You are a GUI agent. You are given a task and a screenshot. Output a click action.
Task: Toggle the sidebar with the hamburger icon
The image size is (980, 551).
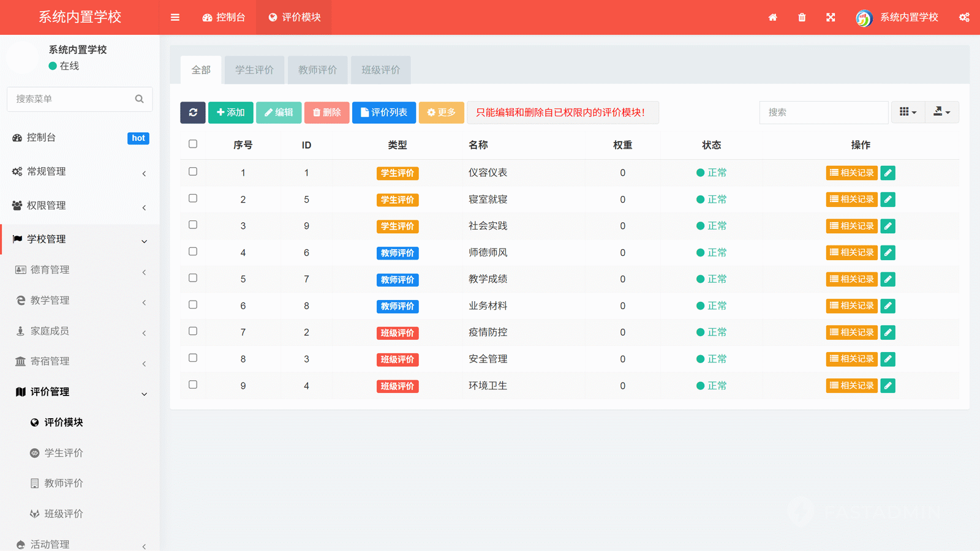click(x=175, y=17)
